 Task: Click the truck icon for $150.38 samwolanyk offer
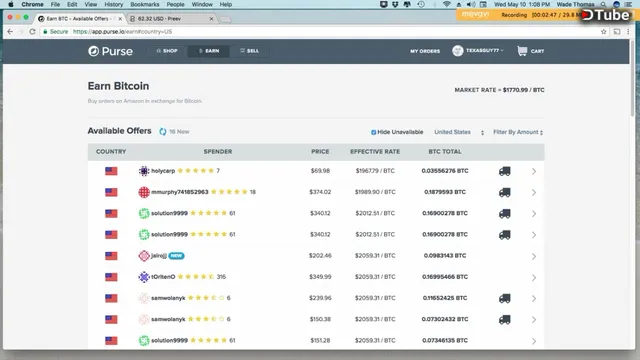pyautogui.click(x=504, y=320)
